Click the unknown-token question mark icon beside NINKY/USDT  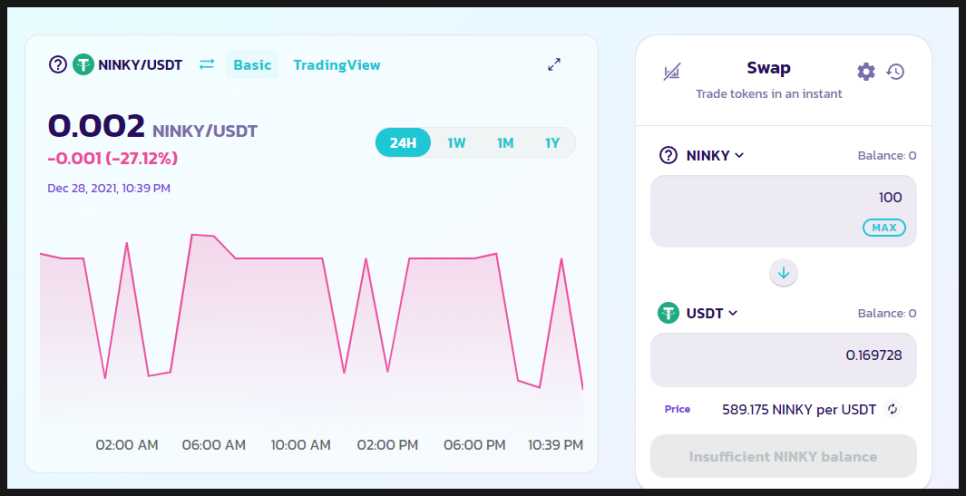(58, 65)
